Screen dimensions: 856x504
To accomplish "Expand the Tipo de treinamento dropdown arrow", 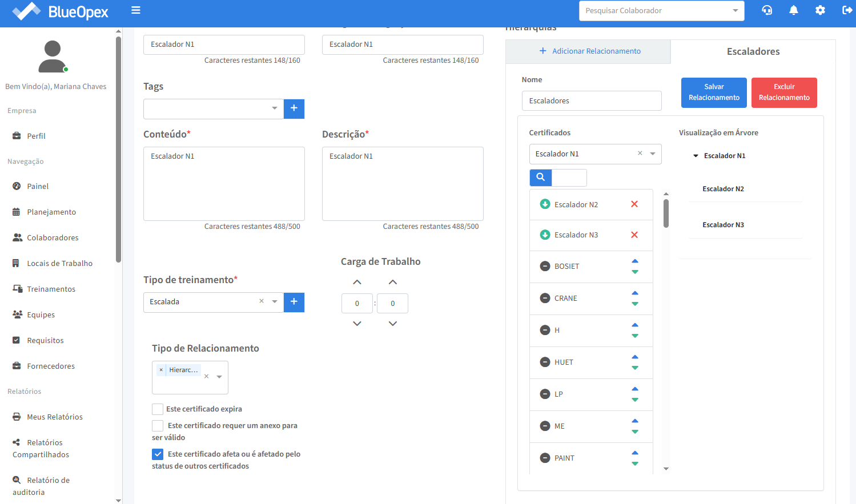I will pyautogui.click(x=275, y=302).
